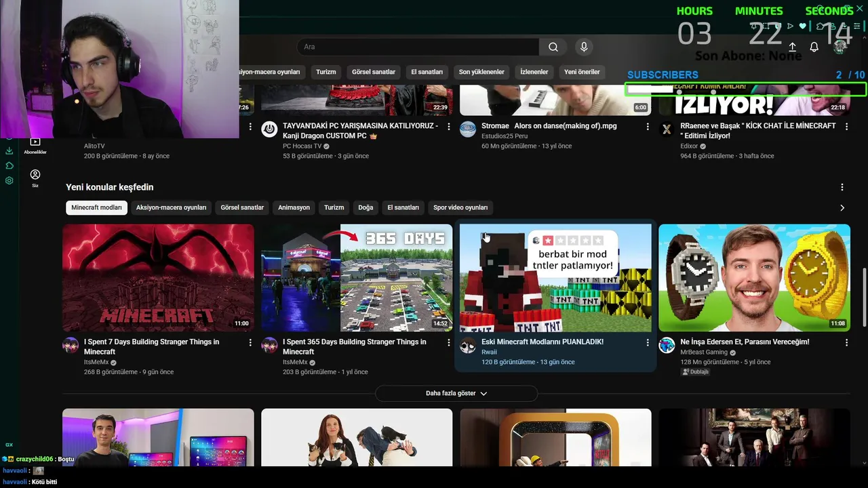Image resolution: width=868 pixels, height=488 pixels.
Task: Open Edixor channel avatar
Action: click(667, 129)
